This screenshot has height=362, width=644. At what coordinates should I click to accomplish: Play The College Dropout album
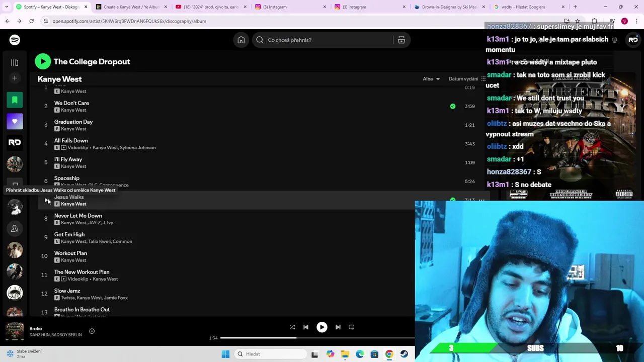[43, 61]
